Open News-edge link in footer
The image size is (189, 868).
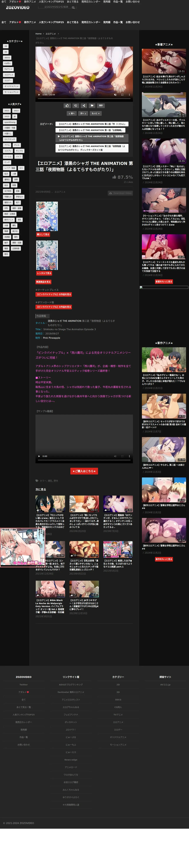tap(71, 760)
